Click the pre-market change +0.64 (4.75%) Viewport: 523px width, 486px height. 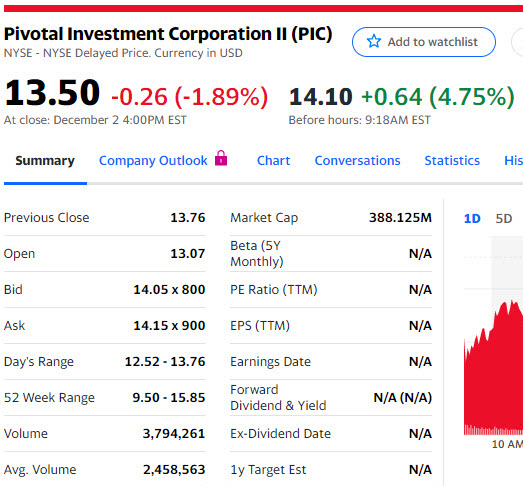pyautogui.click(x=438, y=97)
